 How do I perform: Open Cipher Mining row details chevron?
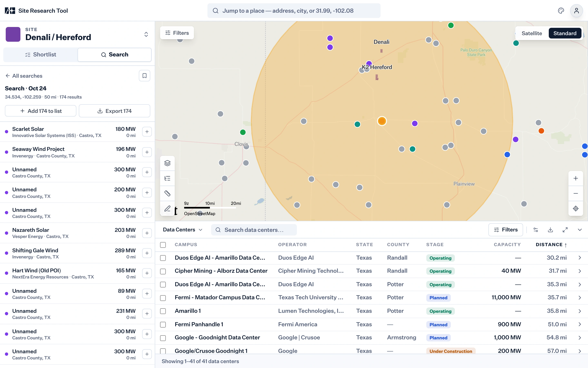[580, 271]
